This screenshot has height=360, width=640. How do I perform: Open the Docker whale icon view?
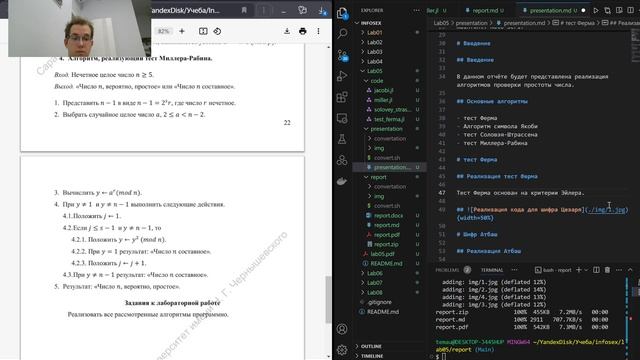point(342,181)
